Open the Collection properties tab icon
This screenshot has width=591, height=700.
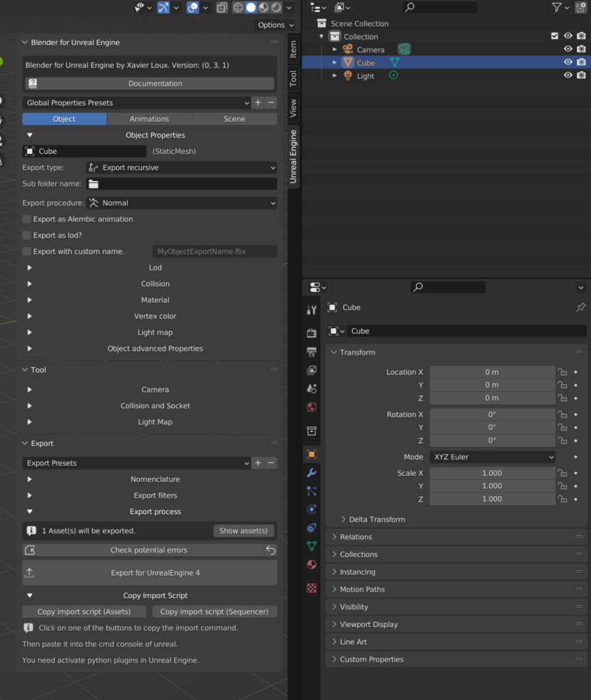click(x=312, y=431)
